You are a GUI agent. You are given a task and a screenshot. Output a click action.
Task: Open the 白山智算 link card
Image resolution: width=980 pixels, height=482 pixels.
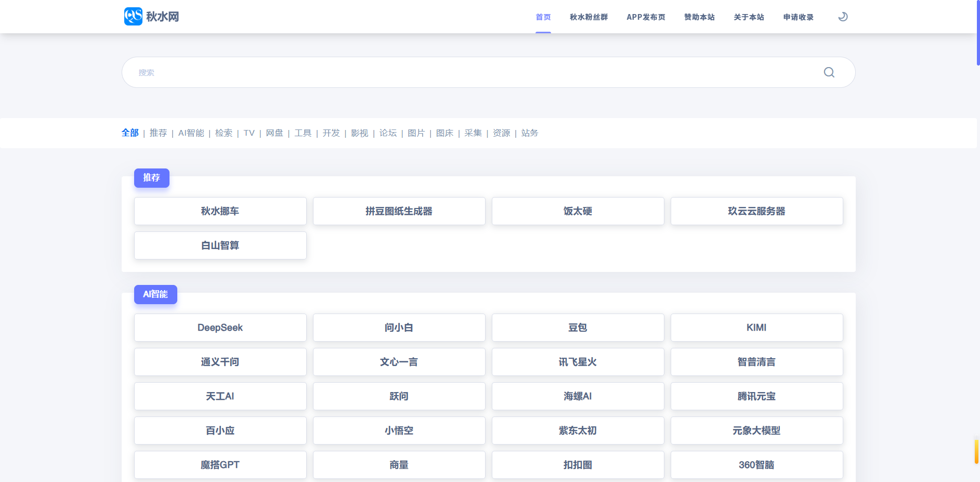click(x=220, y=245)
